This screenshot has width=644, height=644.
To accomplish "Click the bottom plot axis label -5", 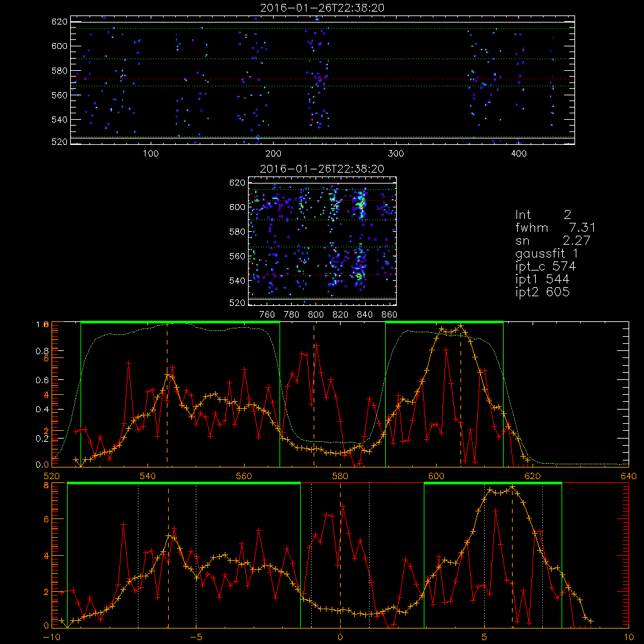I will [x=196, y=638].
